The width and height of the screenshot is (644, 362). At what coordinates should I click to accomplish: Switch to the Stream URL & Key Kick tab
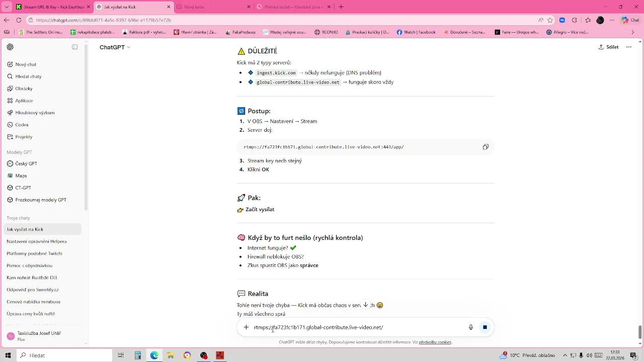tap(53, 7)
